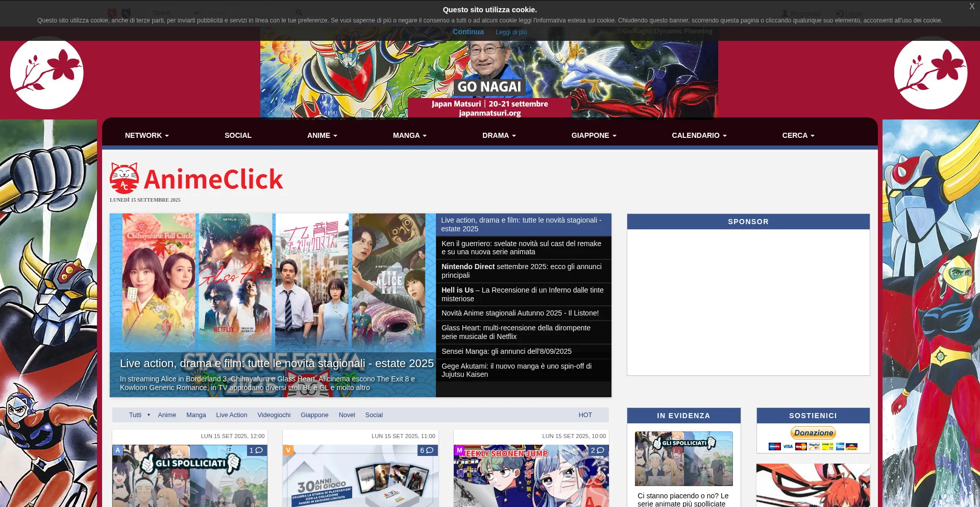This screenshot has width=980, height=507.
Task: Click the V category badge on second card
Action: (288, 450)
